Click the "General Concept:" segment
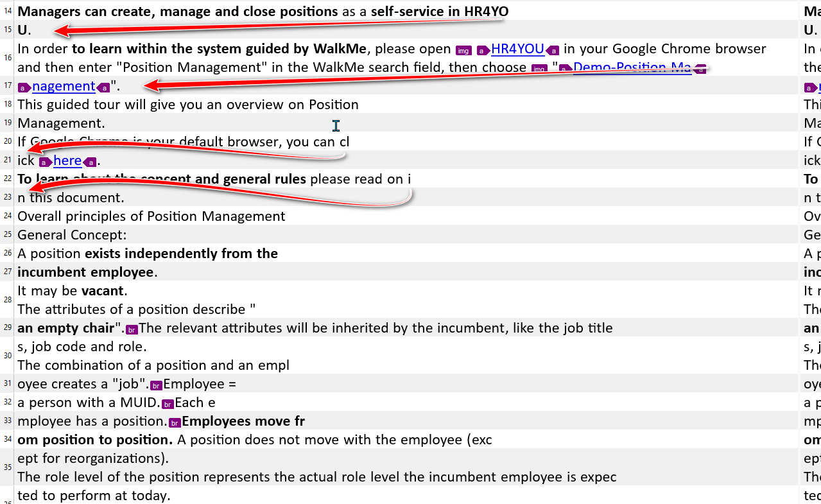The image size is (821, 504). tap(72, 235)
